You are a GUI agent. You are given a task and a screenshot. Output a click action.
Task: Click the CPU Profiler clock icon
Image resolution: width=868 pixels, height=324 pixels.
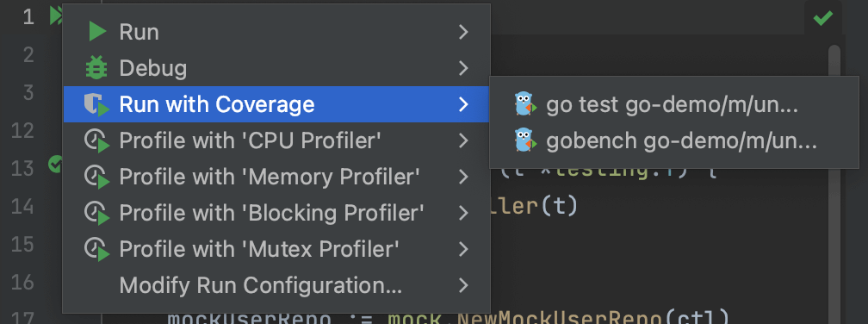pyautogui.click(x=96, y=140)
